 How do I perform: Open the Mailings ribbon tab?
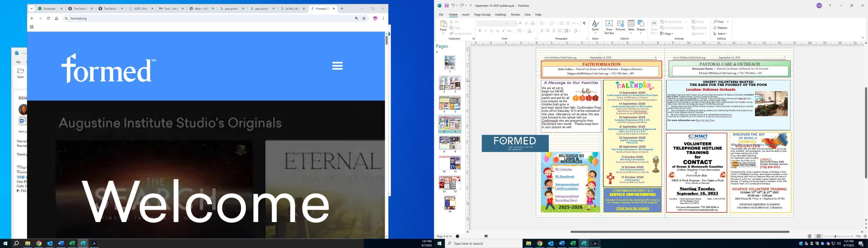click(501, 15)
